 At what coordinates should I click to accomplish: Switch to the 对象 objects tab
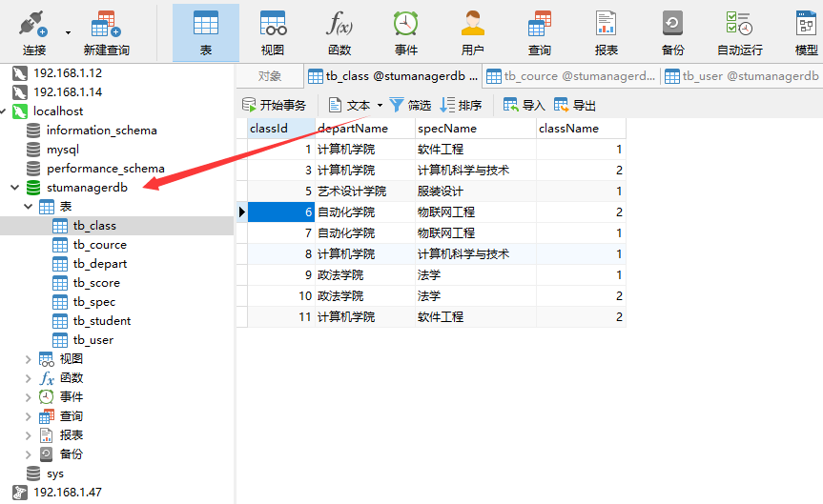pyautogui.click(x=270, y=76)
